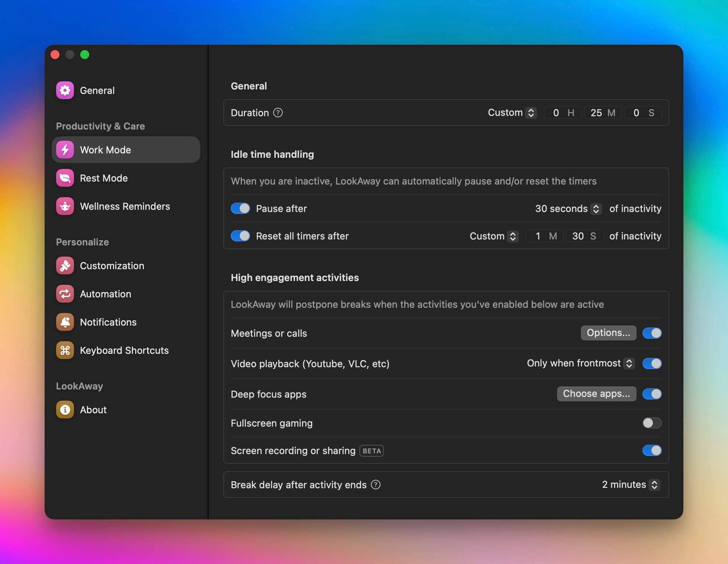Disable Meetings or calls toggle
The height and width of the screenshot is (564, 728).
click(652, 333)
